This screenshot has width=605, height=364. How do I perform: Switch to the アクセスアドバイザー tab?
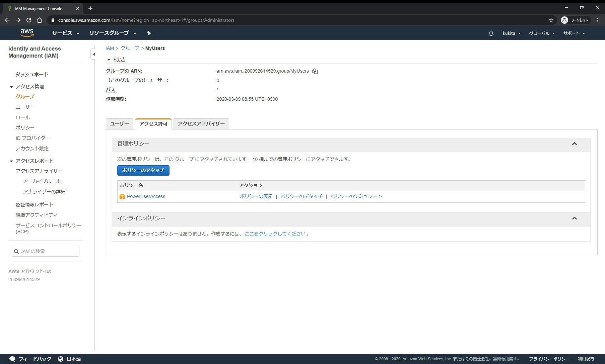click(x=201, y=124)
